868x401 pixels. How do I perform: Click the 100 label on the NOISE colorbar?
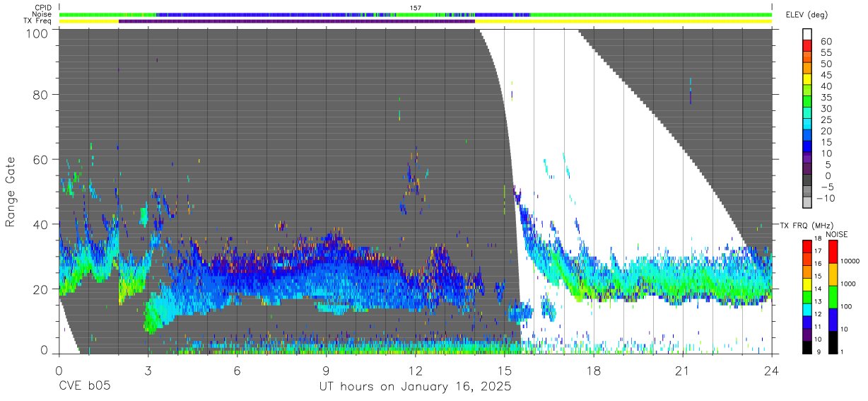[x=847, y=306]
